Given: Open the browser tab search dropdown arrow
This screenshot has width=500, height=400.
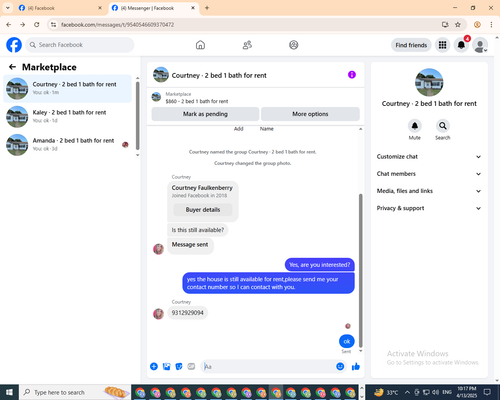Looking at the screenshot, I should 8,8.
